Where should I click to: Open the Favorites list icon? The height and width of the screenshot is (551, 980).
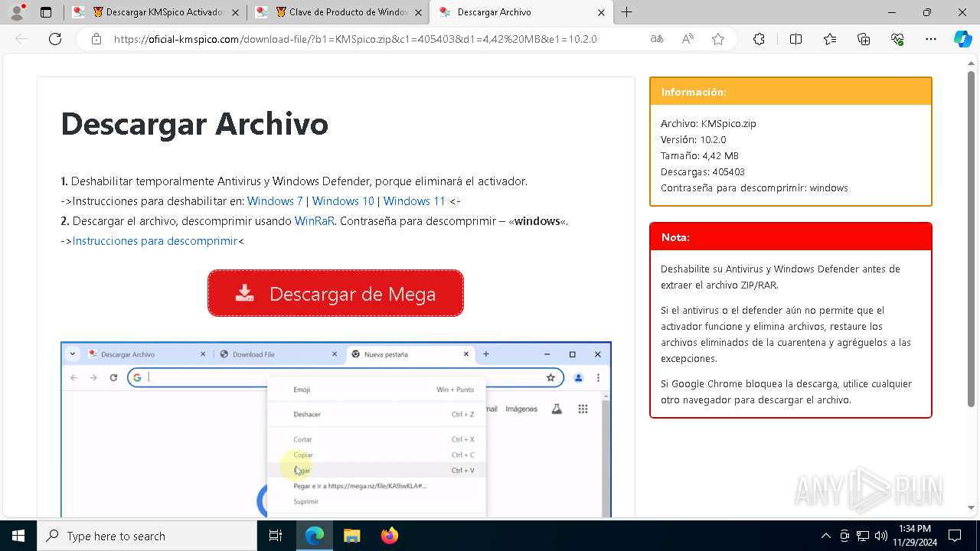coord(830,39)
